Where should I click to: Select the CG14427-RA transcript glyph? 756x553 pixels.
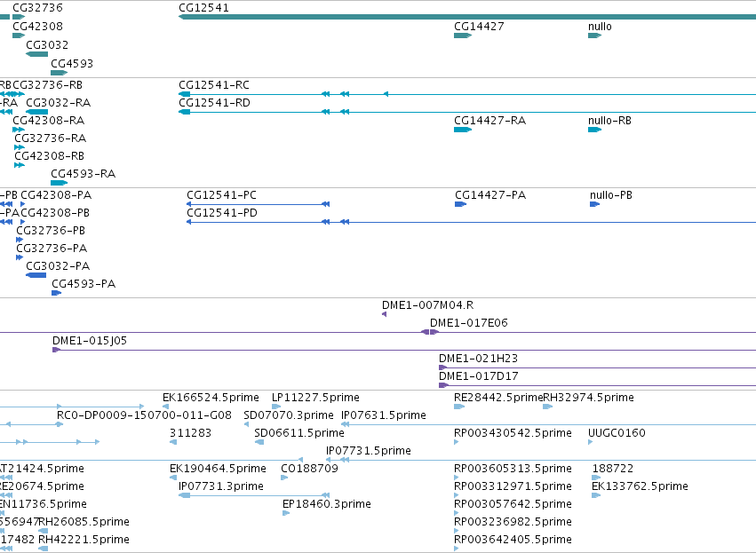click(x=463, y=130)
